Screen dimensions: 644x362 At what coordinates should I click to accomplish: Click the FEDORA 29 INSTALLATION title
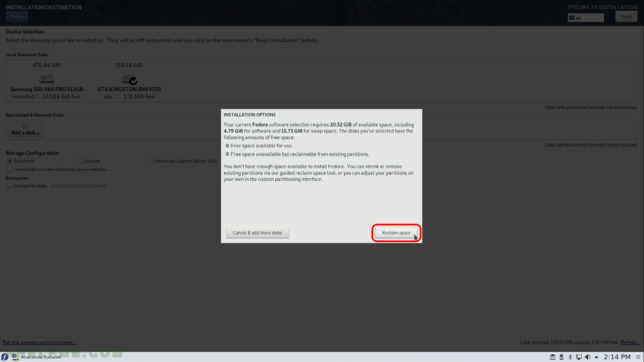click(603, 7)
